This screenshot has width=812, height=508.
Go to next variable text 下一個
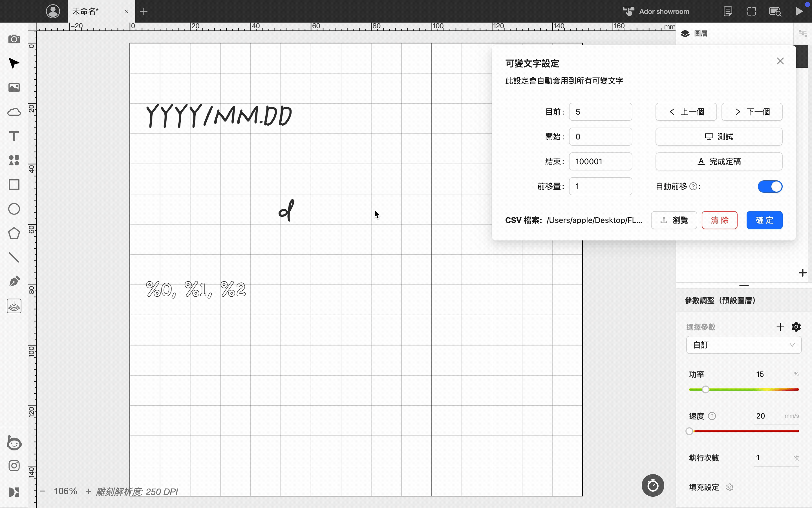tap(752, 112)
